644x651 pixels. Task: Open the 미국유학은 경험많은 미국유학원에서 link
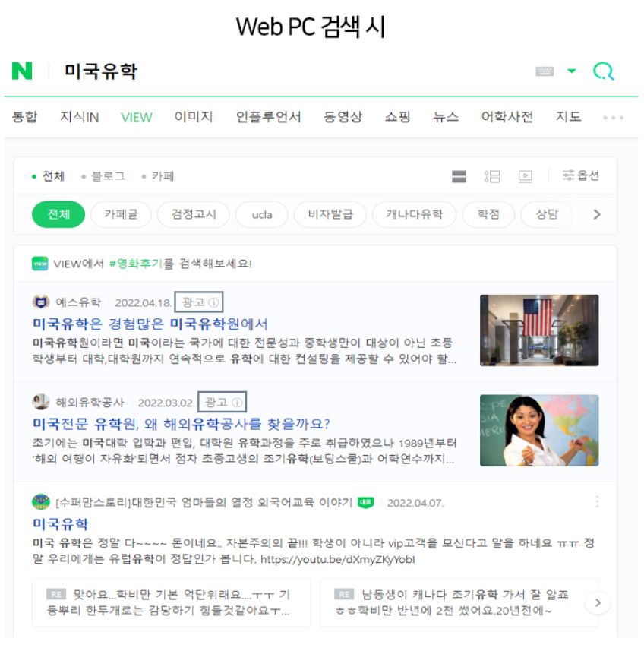click(150, 324)
